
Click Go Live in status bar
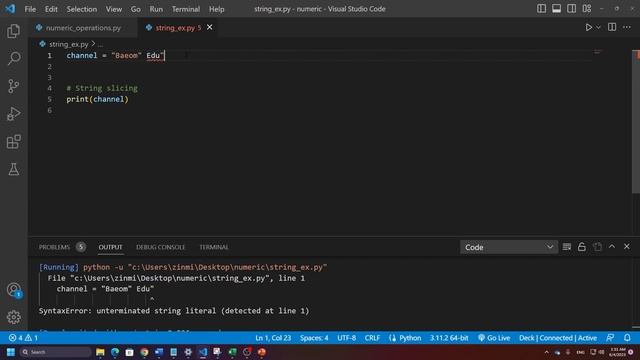click(494, 338)
